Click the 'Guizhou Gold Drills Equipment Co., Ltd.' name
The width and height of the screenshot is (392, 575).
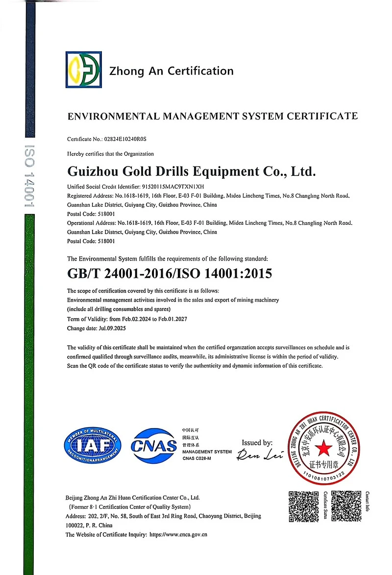tap(192, 171)
